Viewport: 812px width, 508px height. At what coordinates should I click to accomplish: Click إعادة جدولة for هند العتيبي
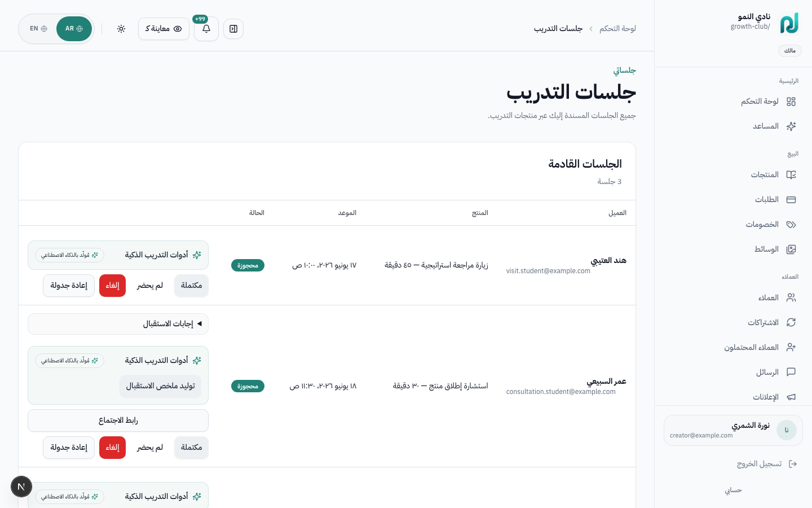(x=69, y=286)
